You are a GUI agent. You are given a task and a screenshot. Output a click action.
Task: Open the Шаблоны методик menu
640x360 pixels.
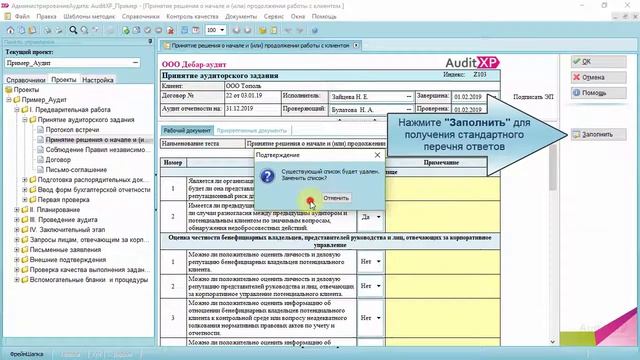89,17
